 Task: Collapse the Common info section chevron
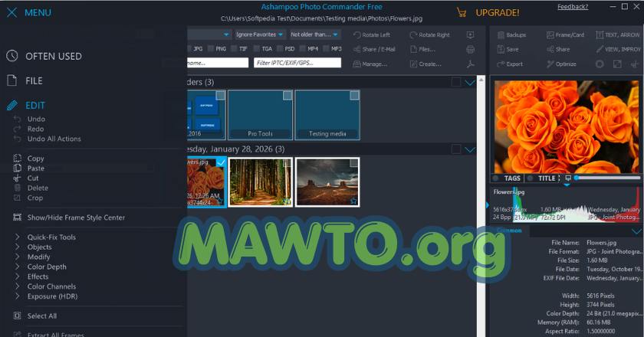pos(636,231)
